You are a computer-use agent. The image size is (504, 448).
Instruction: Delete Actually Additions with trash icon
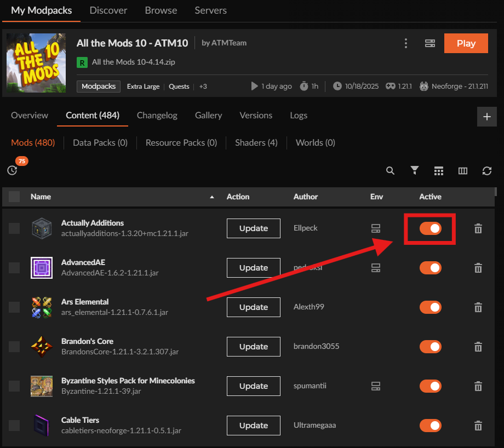(478, 228)
